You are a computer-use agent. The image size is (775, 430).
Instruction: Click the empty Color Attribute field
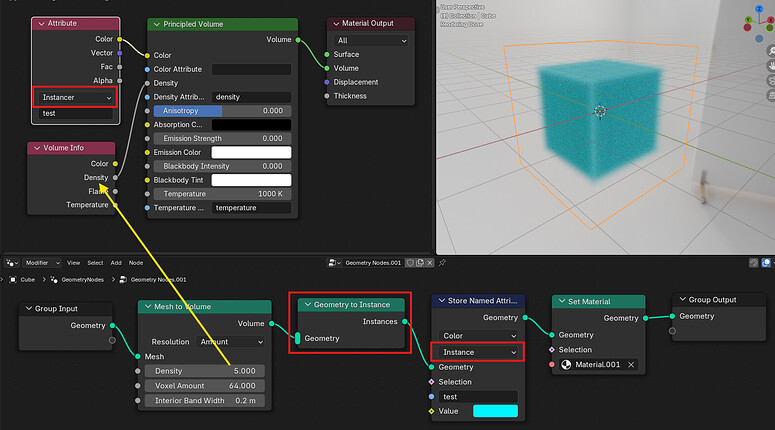point(251,69)
